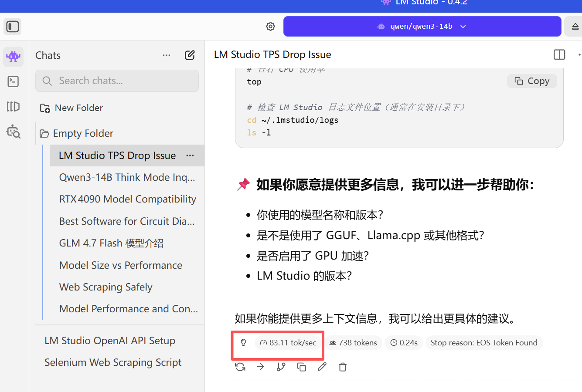Show model thinking via the lightbulb icon
Viewport: 582px width, 392px height.
click(x=243, y=343)
